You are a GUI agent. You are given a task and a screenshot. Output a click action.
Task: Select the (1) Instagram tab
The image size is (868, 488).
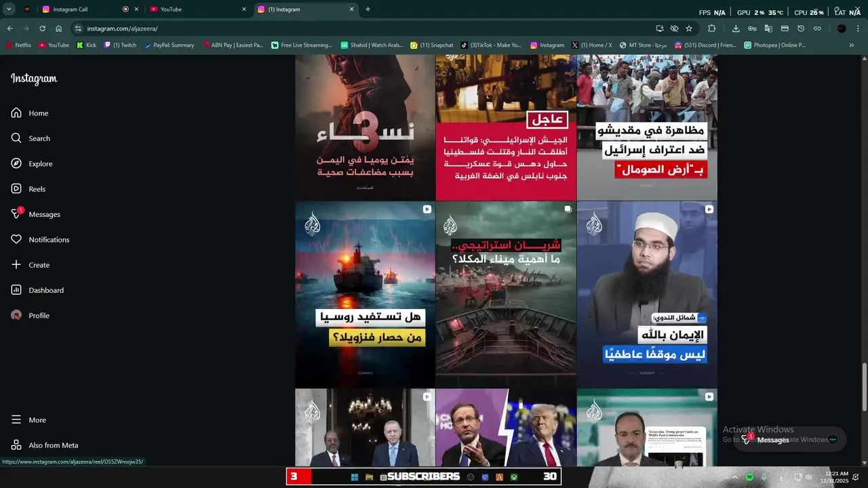305,9
